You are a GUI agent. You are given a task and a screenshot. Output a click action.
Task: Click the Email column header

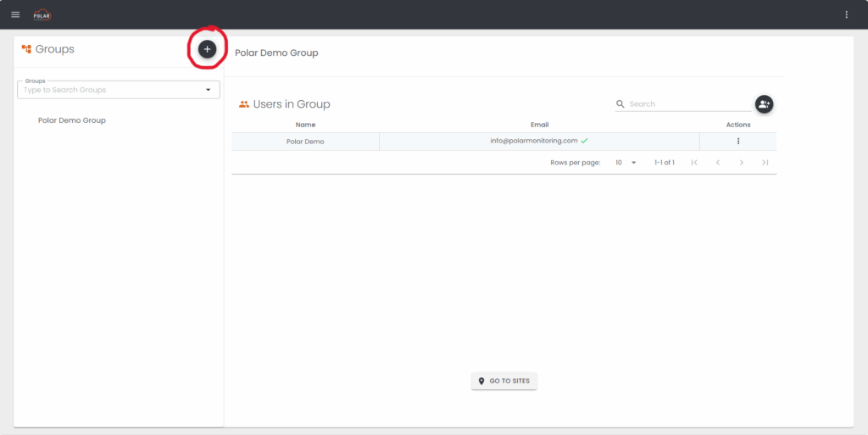539,125
